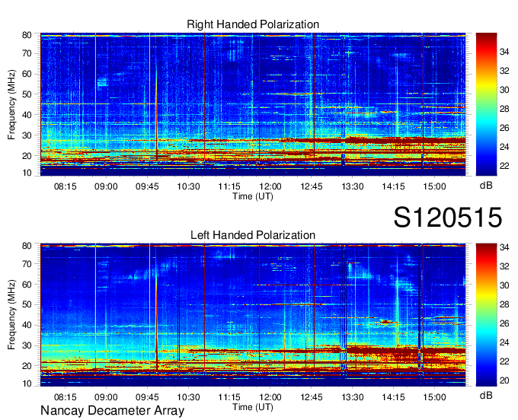
Task: Click "32" on the upper color bar scale
Action: tap(504, 71)
